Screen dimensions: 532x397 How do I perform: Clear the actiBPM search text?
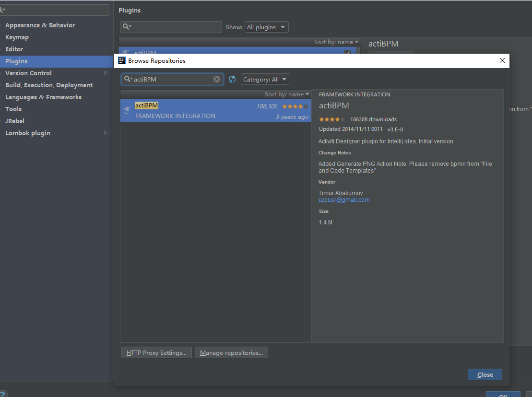(x=217, y=79)
